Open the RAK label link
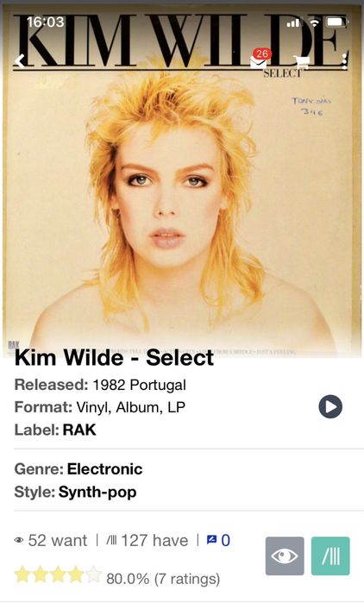The height and width of the screenshot is (603, 364). click(x=79, y=430)
